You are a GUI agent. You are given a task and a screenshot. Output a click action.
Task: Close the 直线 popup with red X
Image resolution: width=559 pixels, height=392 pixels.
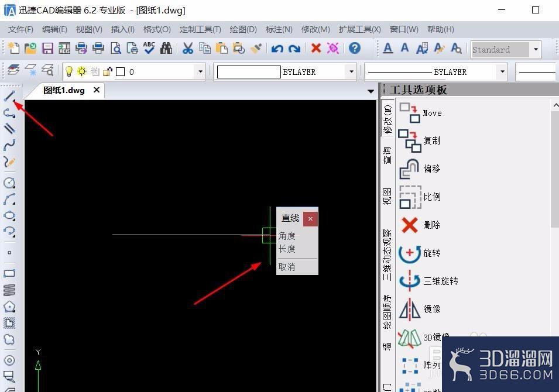click(x=310, y=219)
